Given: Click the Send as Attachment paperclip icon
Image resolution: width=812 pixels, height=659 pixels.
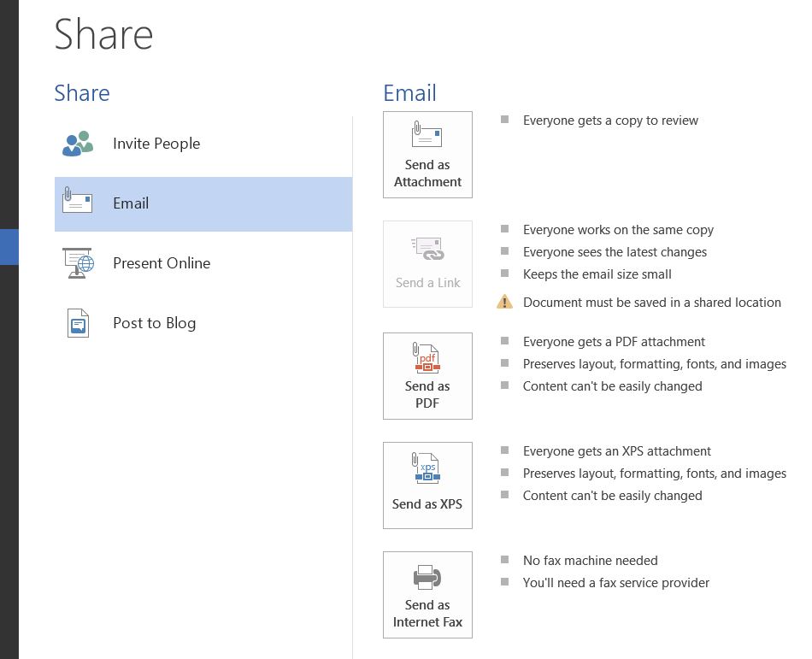Looking at the screenshot, I should [x=427, y=135].
